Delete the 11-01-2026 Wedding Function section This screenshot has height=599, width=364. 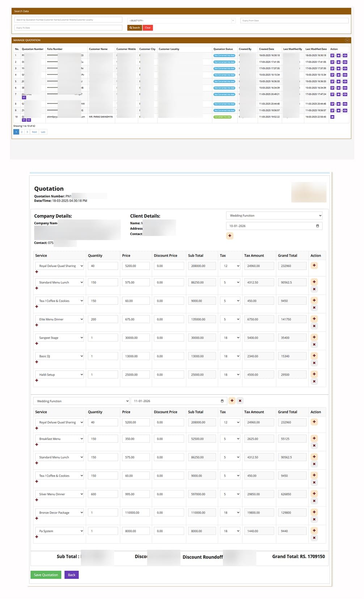pos(240,401)
